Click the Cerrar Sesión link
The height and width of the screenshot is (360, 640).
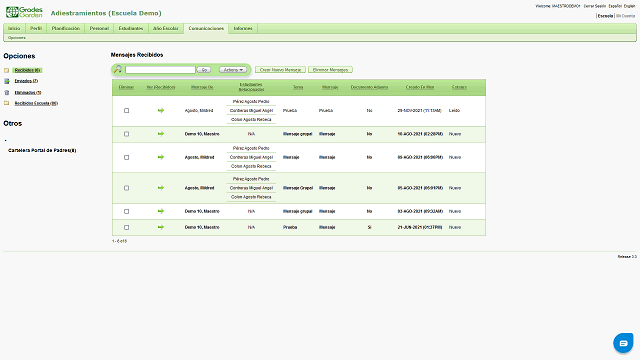595,6
